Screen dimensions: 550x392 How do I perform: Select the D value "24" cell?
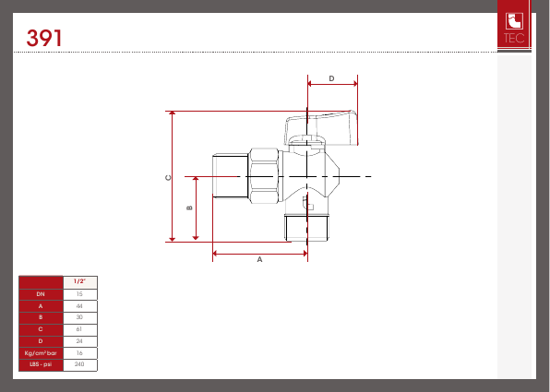pos(80,341)
